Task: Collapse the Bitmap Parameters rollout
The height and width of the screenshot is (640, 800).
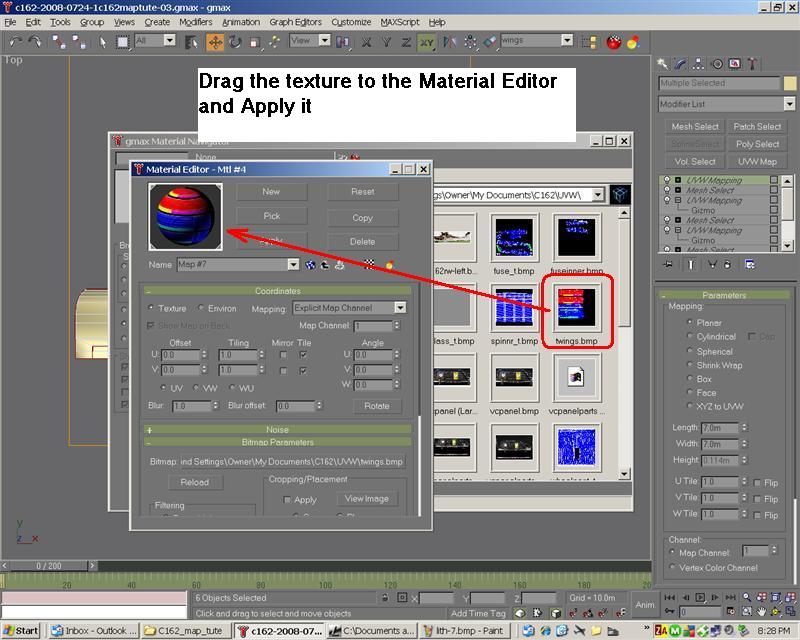Action: click(278, 442)
